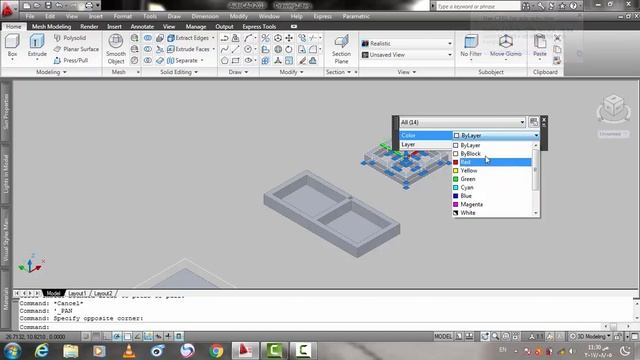Open the Lights in Model side palette
This screenshot has width=640, height=360.
[x=6, y=174]
